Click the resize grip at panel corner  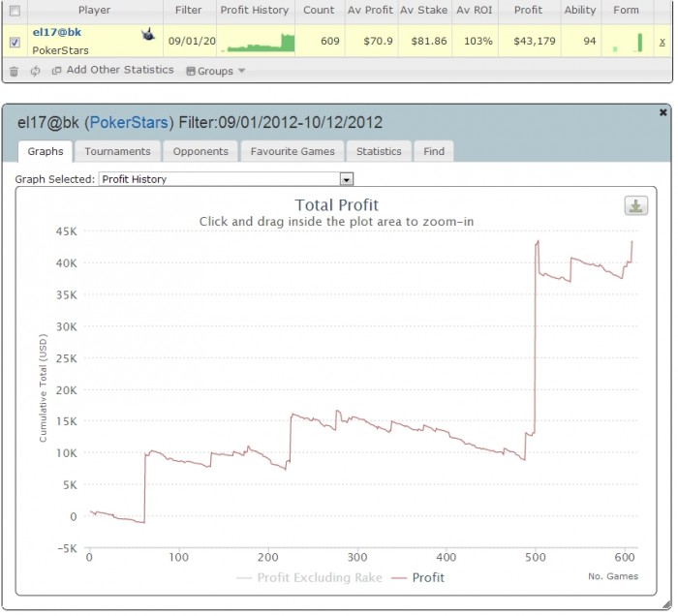(666, 604)
